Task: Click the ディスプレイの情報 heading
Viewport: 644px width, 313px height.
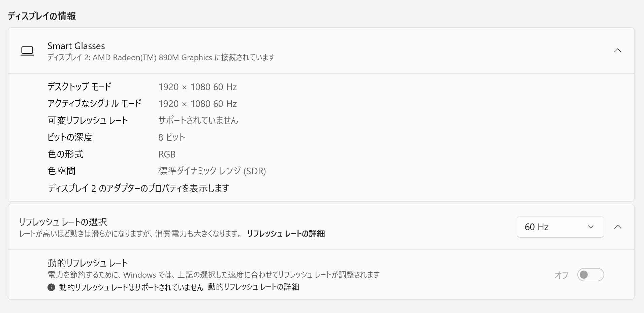Action: (42, 16)
